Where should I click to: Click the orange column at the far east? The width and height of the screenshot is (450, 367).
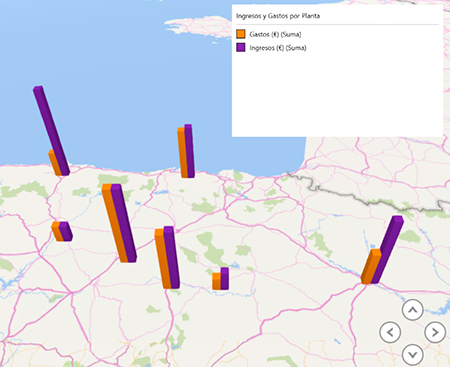point(371,266)
